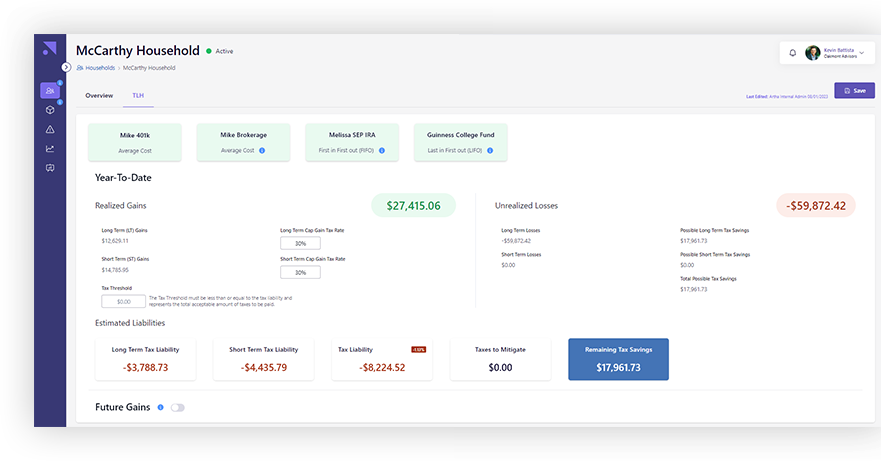Viewport: 881px width, 461px height.
Task: Open the alerts warning triangle icon
Action: 49,129
